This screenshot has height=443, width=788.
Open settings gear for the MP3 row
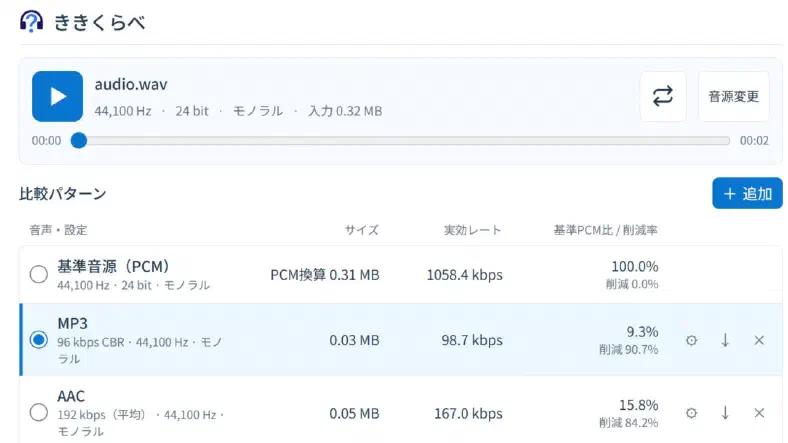pyautogui.click(x=692, y=341)
